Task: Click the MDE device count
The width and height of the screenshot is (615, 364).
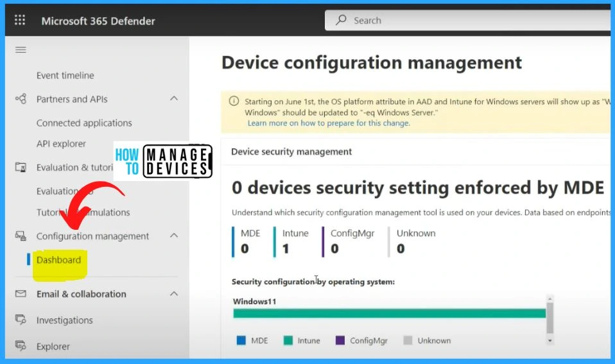Action: point(245,248)
